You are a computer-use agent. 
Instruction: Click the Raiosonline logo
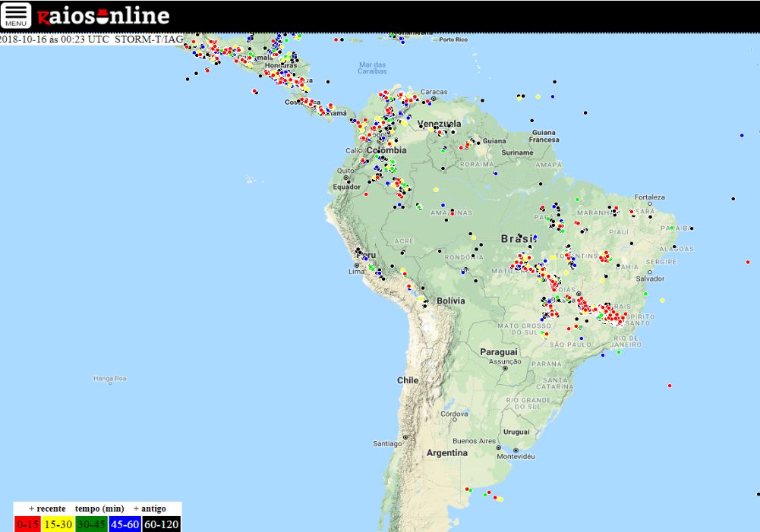(x=103, y=16)
